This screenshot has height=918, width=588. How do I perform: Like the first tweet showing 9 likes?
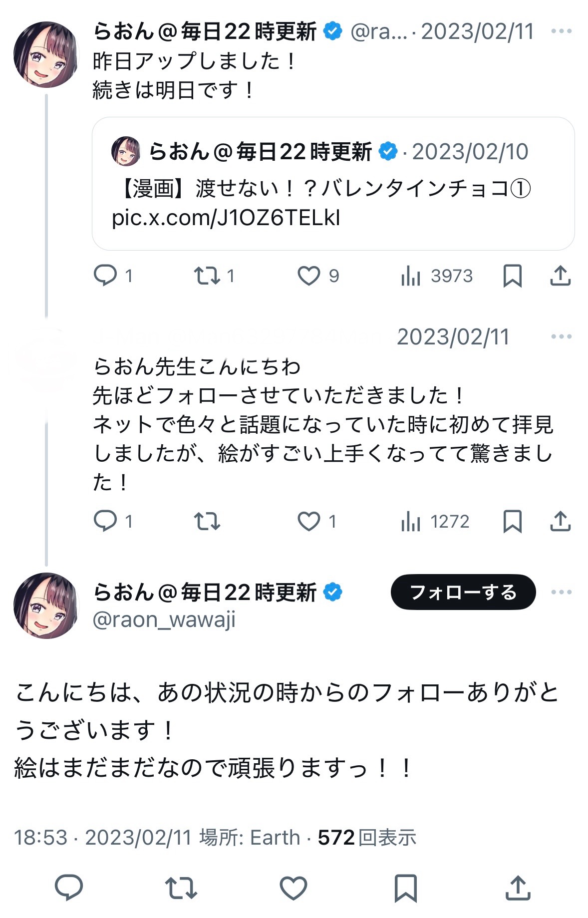[x=309, y=276]
